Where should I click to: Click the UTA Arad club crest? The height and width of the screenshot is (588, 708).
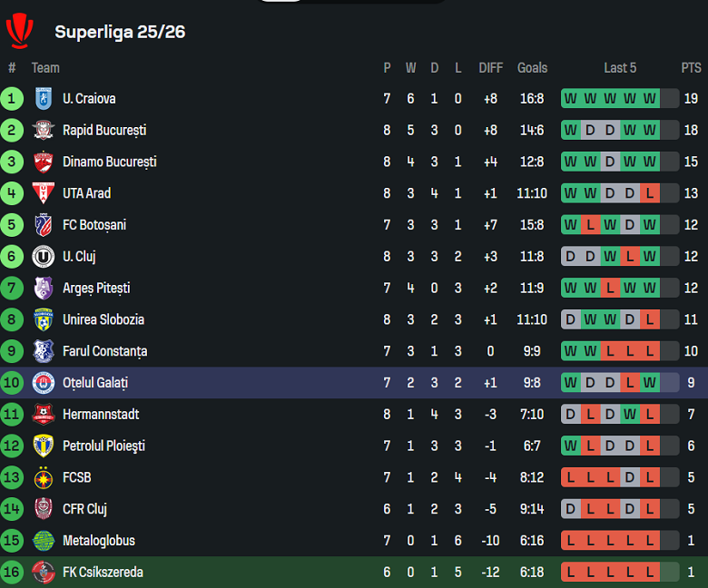click(x=43, y=193)
